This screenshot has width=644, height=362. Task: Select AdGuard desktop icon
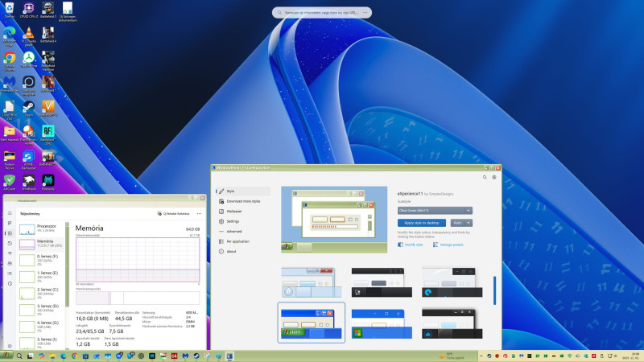coord(10,183)
